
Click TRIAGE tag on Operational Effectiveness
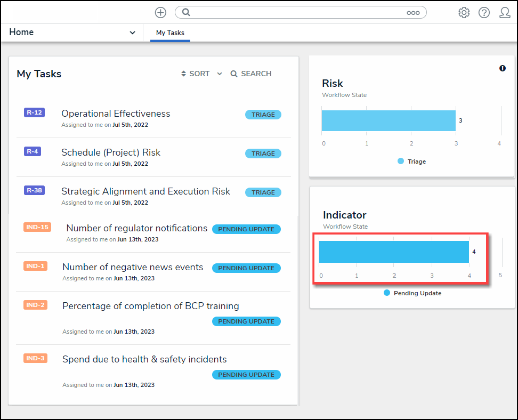pos(263,115)
